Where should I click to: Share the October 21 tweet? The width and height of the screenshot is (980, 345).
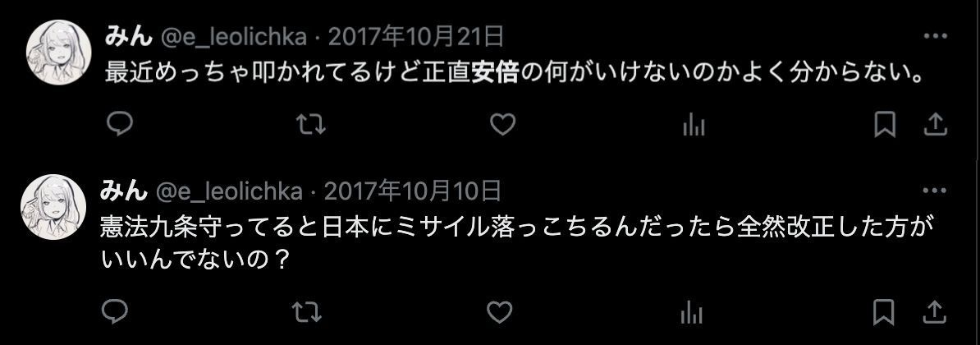click(x=936, y=125)
